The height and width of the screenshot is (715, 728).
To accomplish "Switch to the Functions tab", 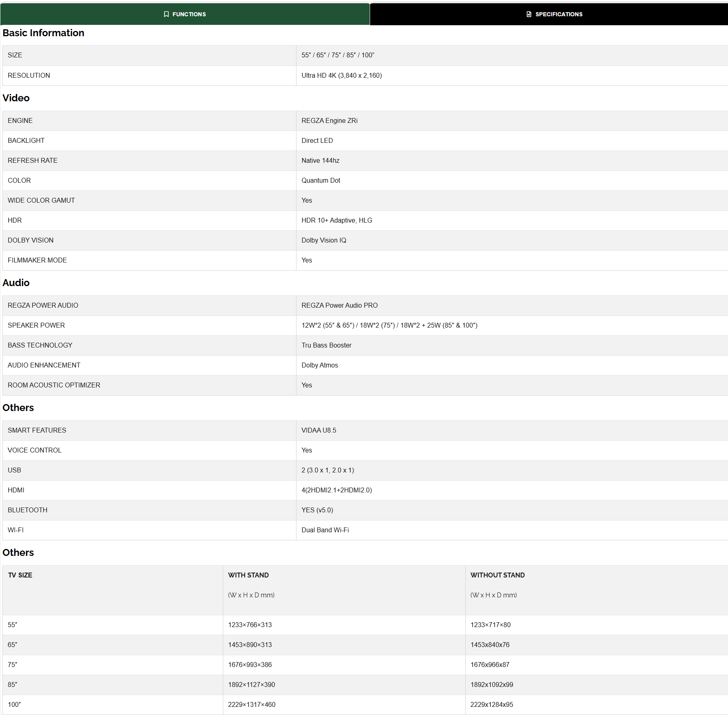I will 185,14.
